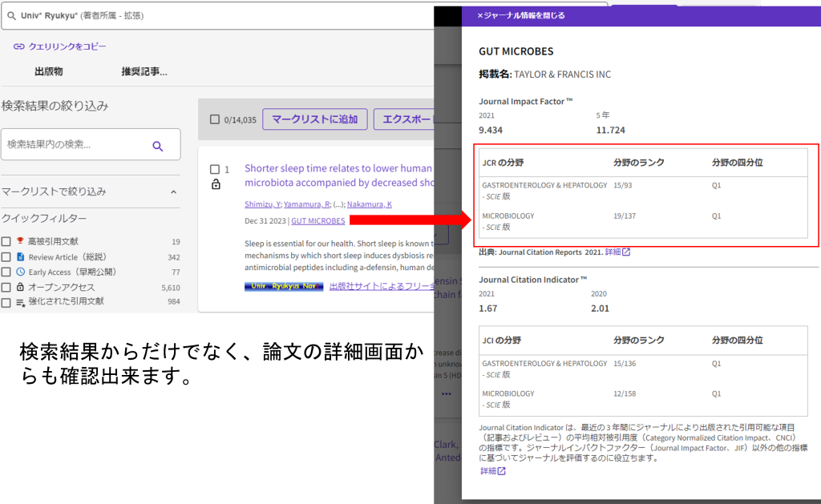Click the Early Access clock icon
The image size is (821, 504).
pyautogui.click(x=20, y=272)
